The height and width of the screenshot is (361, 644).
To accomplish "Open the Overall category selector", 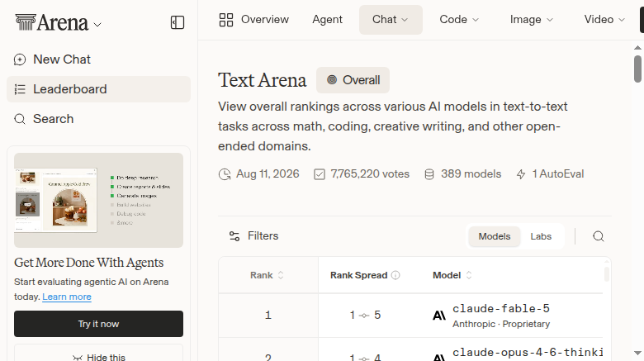I will pyautogui.click(x=353, y=80).
